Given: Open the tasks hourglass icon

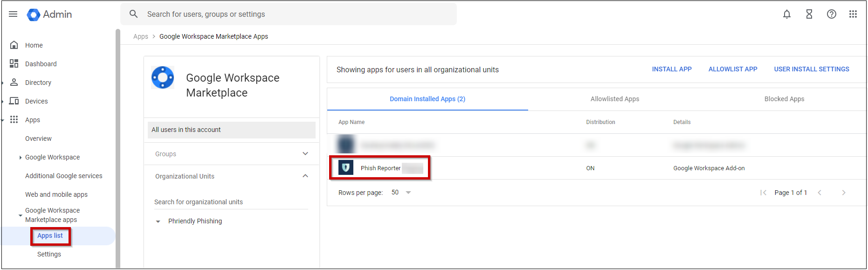Looking at the screenshot, I should [809, 14].
